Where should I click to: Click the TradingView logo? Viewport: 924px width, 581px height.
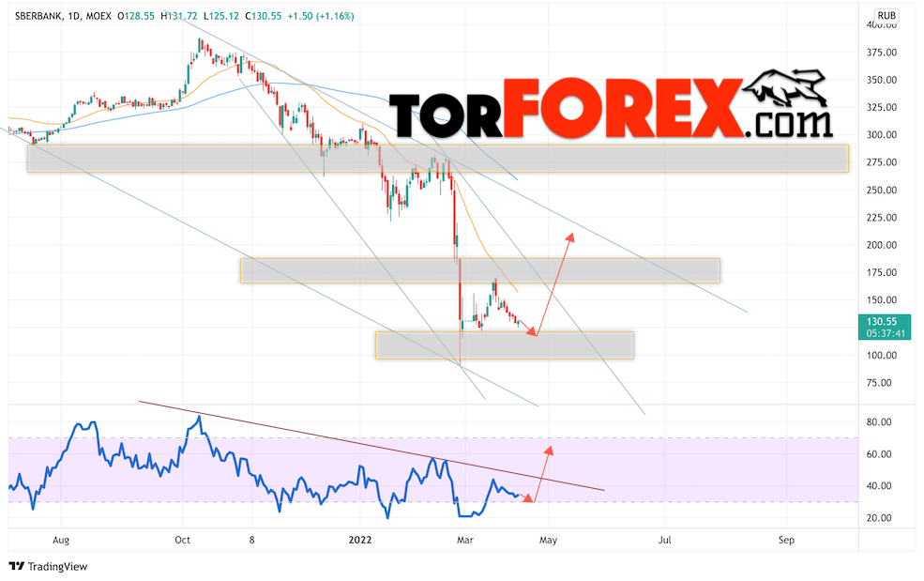49,566
